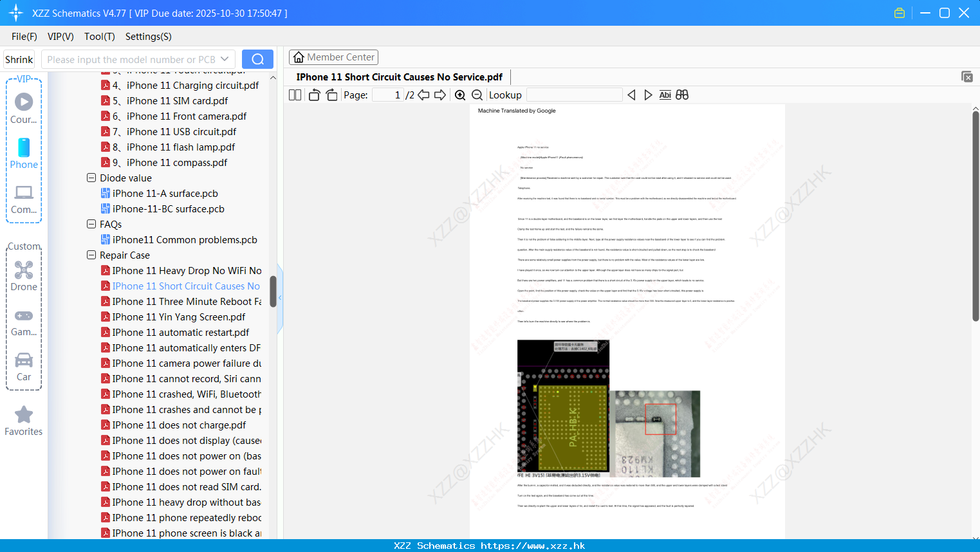This screenshot has height=552, width=980.
Task: Click the Abi text selection icon
Action: pyautogui.click(x=665, y=95)
